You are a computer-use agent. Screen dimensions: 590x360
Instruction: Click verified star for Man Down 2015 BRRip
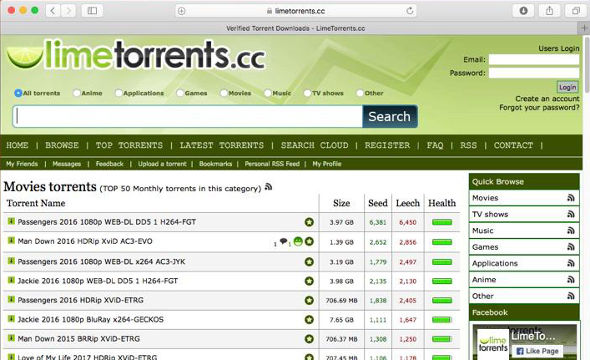click(x=309, y=339)
